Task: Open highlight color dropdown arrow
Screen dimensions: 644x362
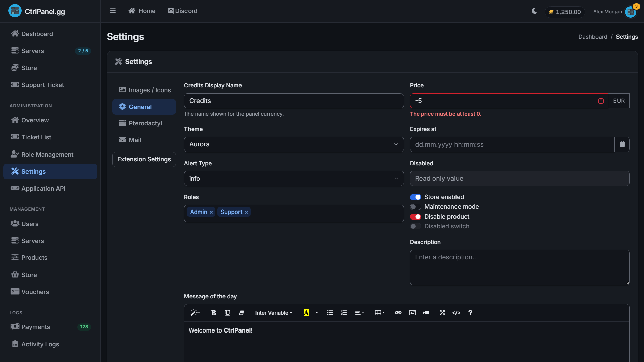Action: click(x=316, y=313)
